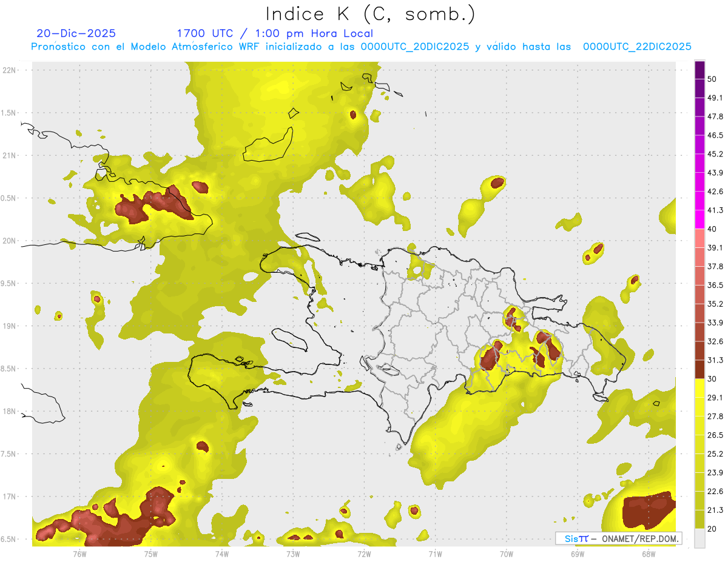Select the date text '20-Dic-2025'
Viewport: 728px width, 562px height.
[x=76, y=33]
